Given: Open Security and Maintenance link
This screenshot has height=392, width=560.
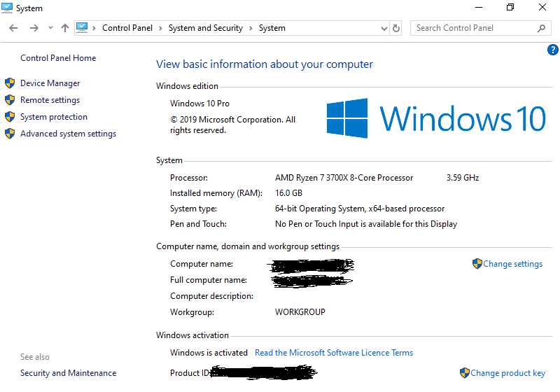Looking at the screenshot, I should (x=68, y=372).
